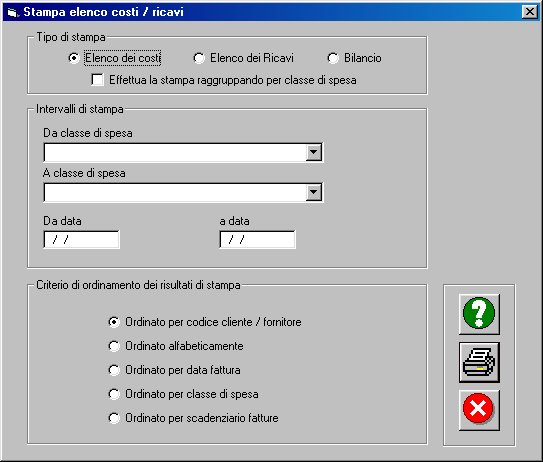
Task: Select the Elenco dei costi radio button
Action: [x=74, y=58]
